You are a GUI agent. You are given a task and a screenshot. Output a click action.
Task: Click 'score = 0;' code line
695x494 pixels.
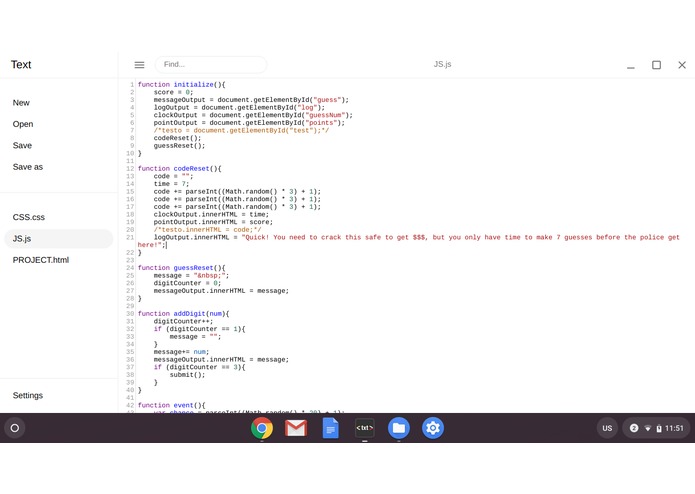tap(173, 92)
